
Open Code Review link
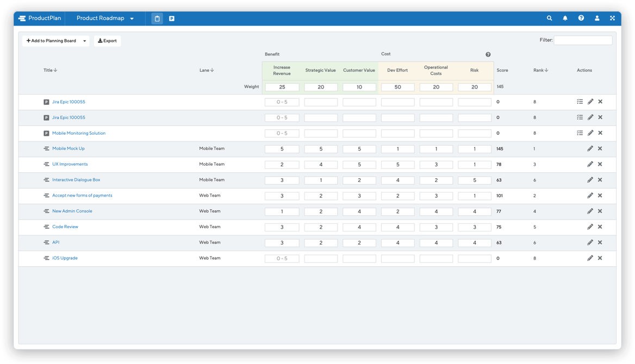coord(65,227)
